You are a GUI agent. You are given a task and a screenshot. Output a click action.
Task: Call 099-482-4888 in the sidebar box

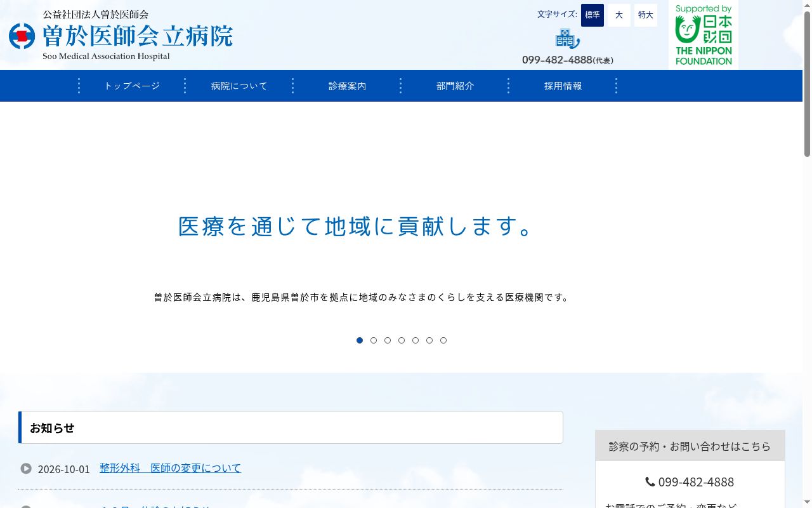[696, 482]
